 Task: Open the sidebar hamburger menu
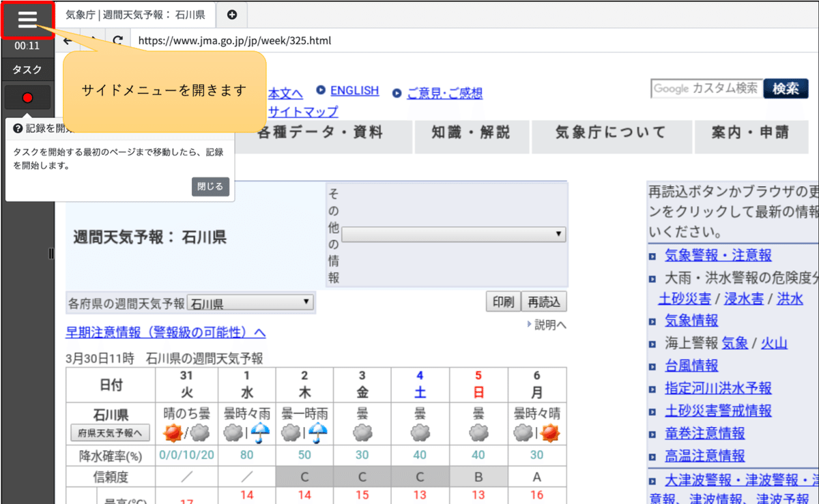click(x=27, y=19)
